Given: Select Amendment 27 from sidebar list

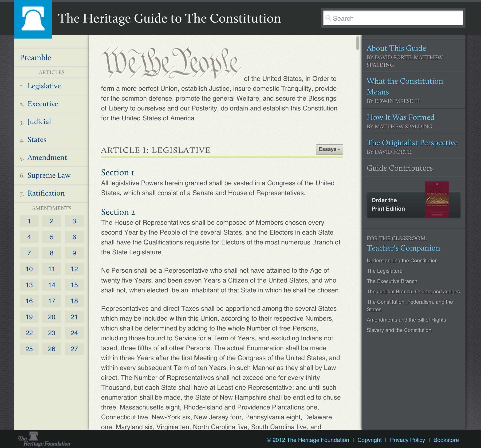Looking at the screenshot, I should click(x=75, y=349).
